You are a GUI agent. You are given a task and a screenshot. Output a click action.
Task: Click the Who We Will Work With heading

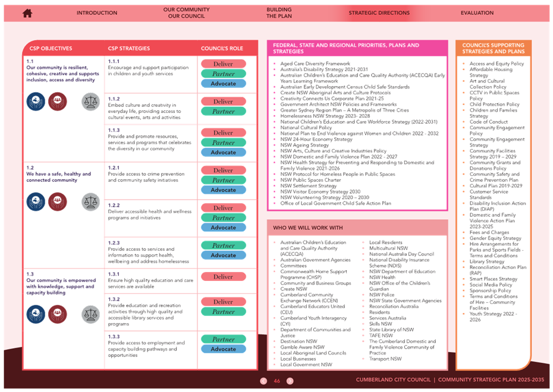[307, 228]
